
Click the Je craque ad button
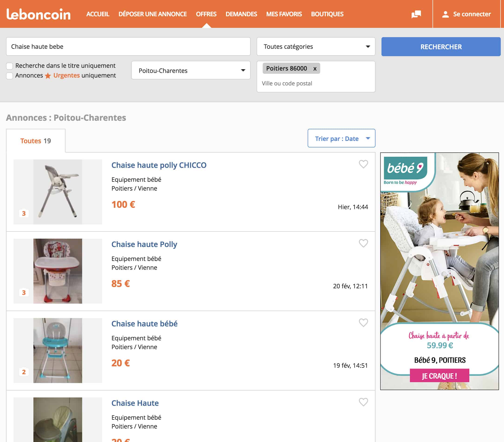[439, 376]
